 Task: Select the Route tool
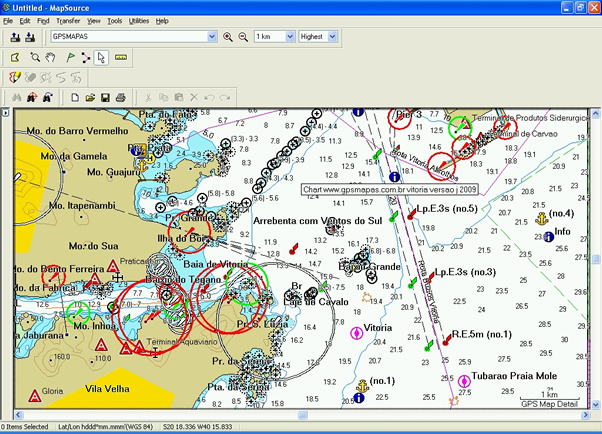tap(84, 57)
